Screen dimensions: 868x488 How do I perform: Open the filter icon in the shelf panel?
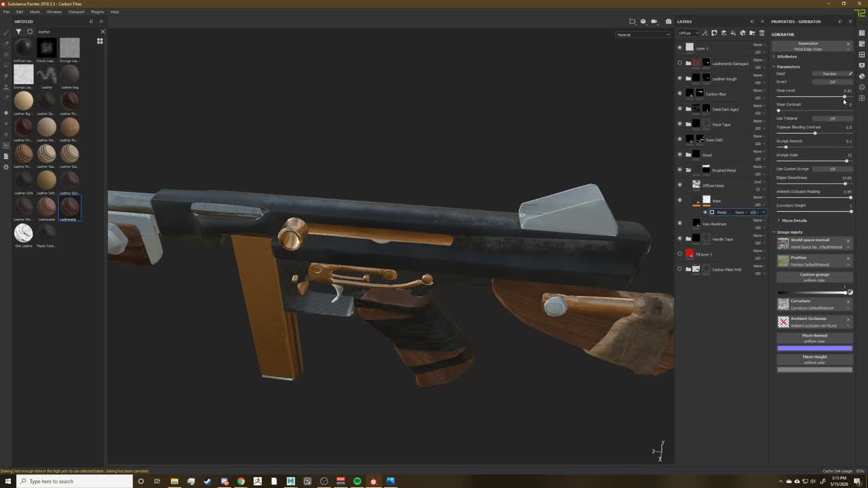coord(19,31)
